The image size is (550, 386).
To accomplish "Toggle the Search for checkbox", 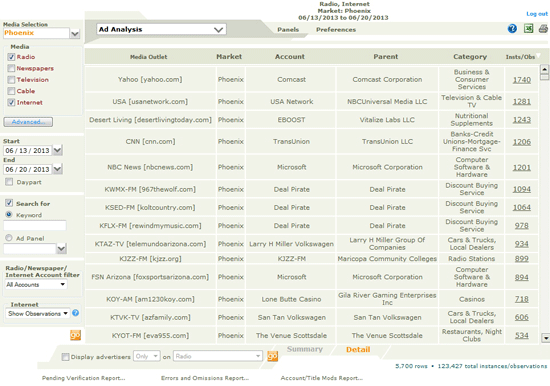I will pos(9,203).
